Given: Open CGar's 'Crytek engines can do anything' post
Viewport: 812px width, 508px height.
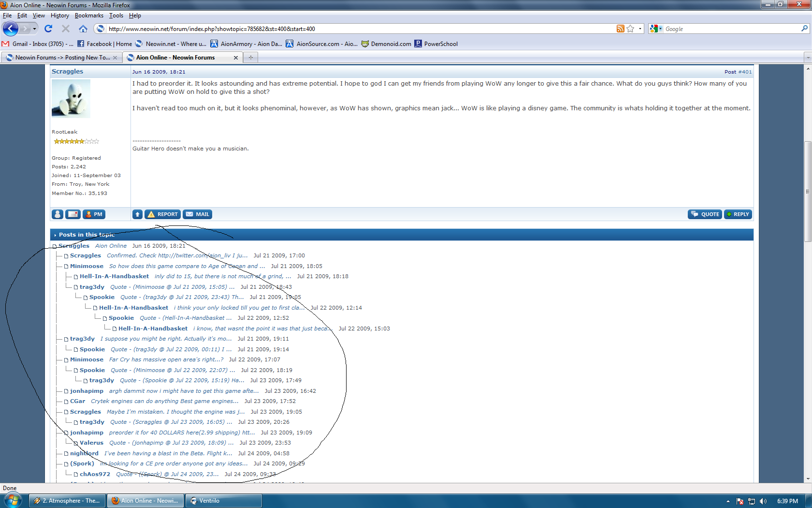Looking at the screenshot, I should pos(165,401).
